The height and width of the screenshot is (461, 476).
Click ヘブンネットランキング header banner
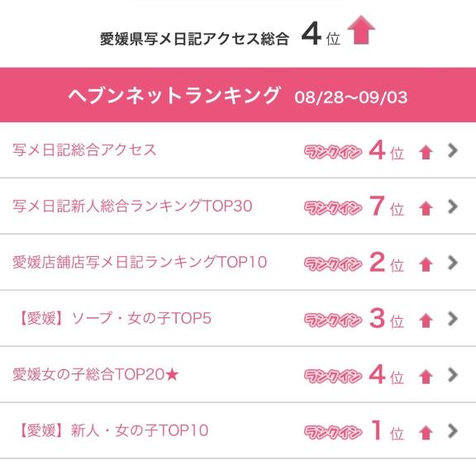point(238,95)
